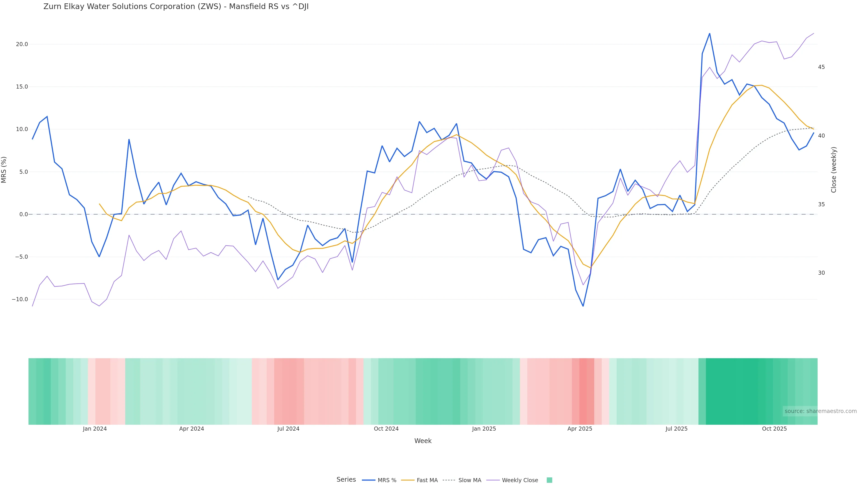The height and width of the screenshot is (488, 868).
Task: Click the Jan 2024 x-axis tick label
Action: 95,429
